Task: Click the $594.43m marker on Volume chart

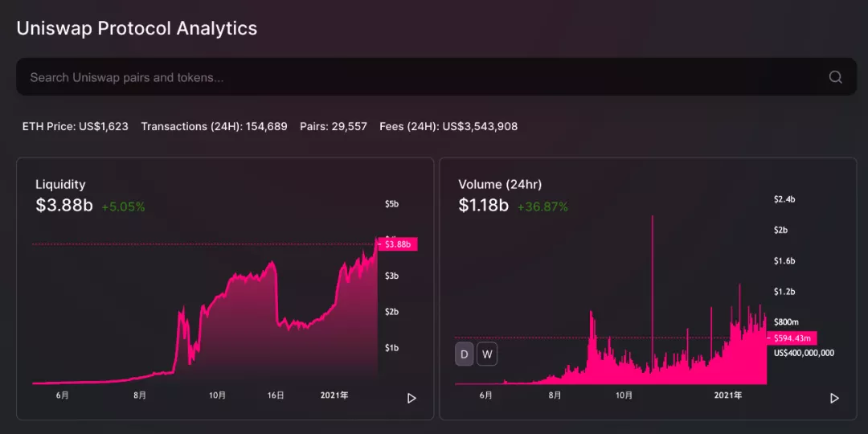Action: coord(792,338)
